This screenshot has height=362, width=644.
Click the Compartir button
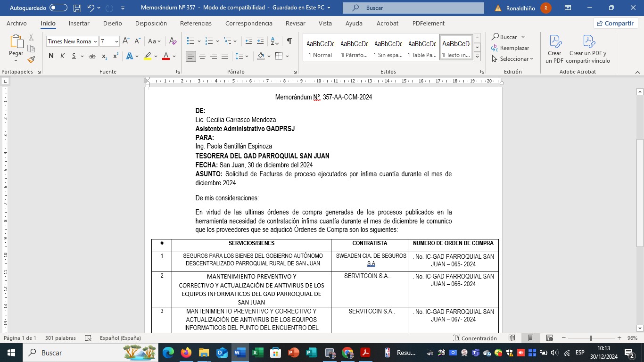(615, 23)
